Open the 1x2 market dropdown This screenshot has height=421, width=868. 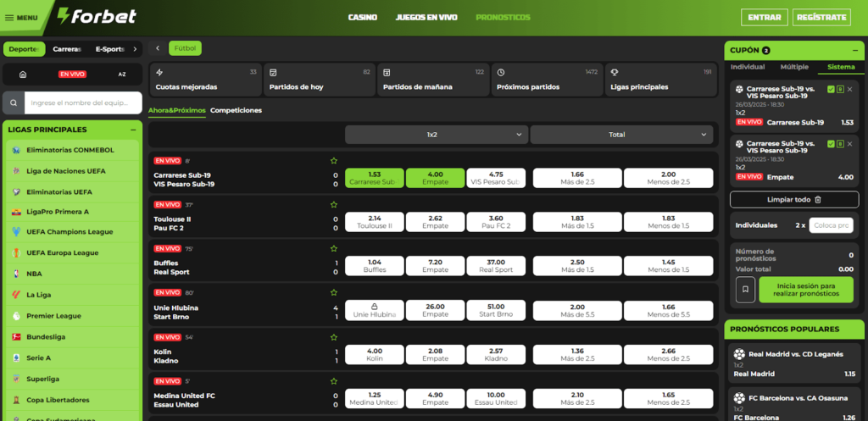point(437,135)
